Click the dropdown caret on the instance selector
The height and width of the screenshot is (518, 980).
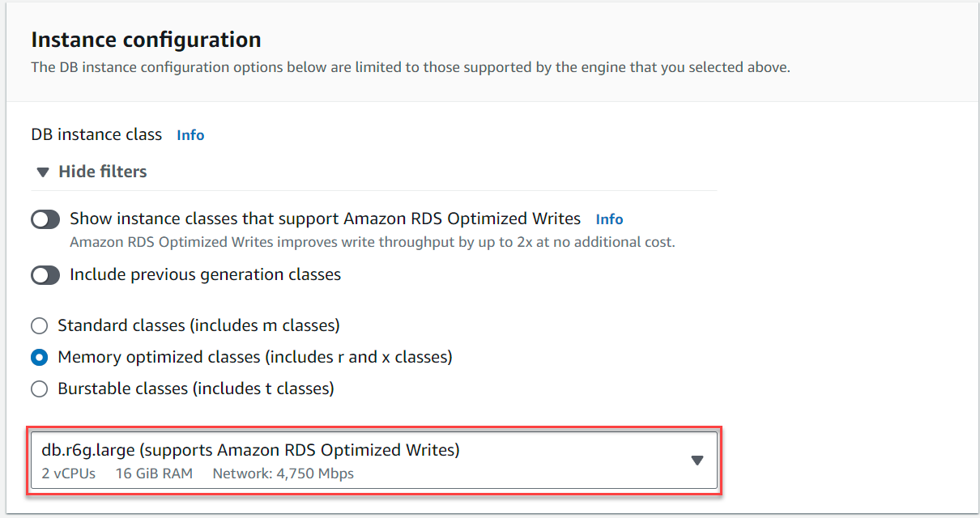pyautogui.click(x=697, y=461)
